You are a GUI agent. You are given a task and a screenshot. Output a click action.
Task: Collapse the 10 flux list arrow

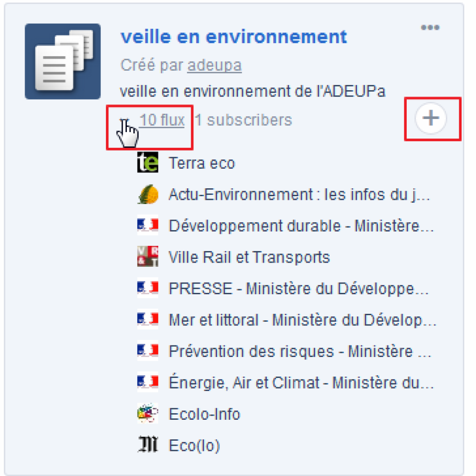point(123,121)
